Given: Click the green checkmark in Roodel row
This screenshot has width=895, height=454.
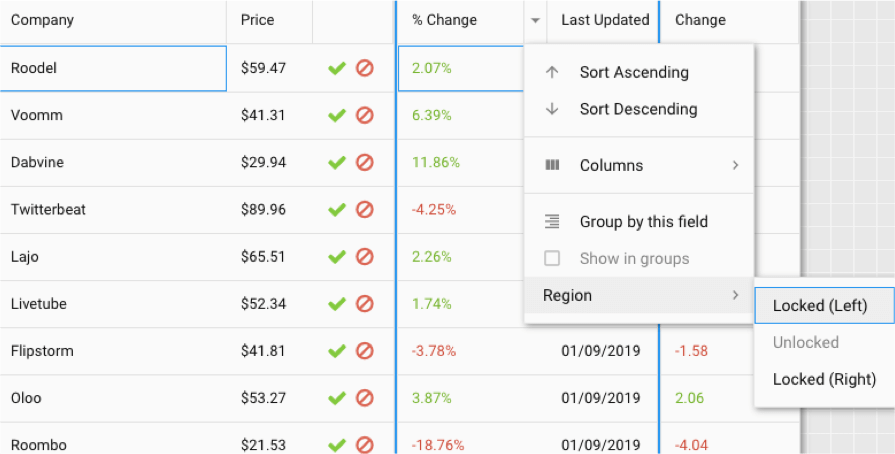Looking at the screenshot, I should pos(337,69).
